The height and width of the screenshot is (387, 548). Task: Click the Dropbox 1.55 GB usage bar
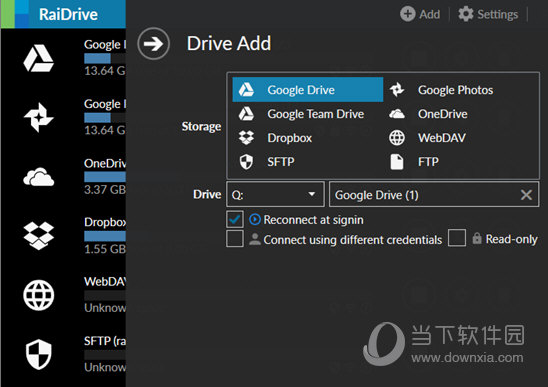click(x=105, y=236)
